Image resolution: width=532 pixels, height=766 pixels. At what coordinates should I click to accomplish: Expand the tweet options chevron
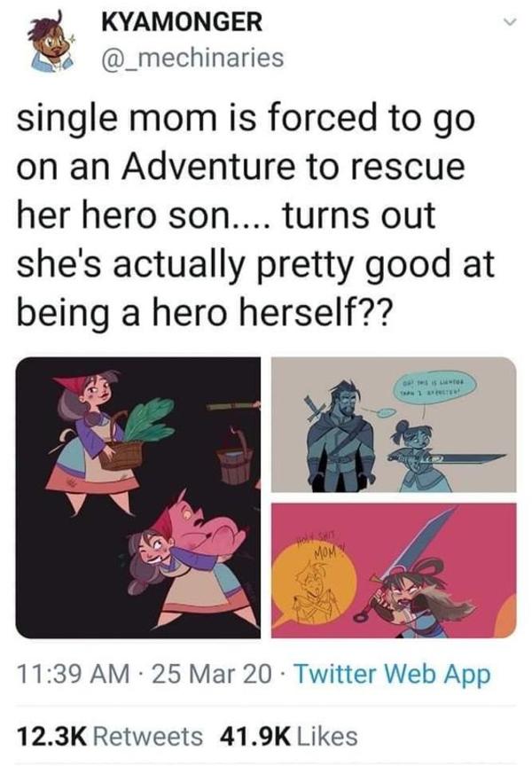[509, 22]
